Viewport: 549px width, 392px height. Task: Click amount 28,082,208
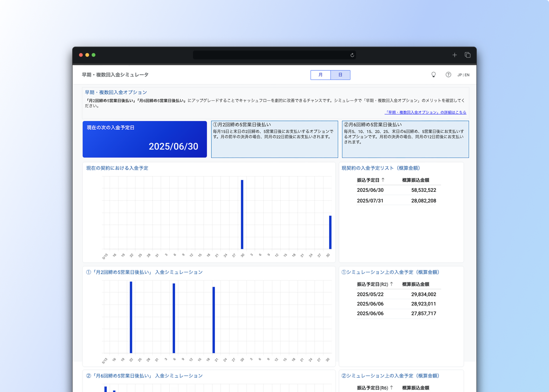tap(424, 201)
